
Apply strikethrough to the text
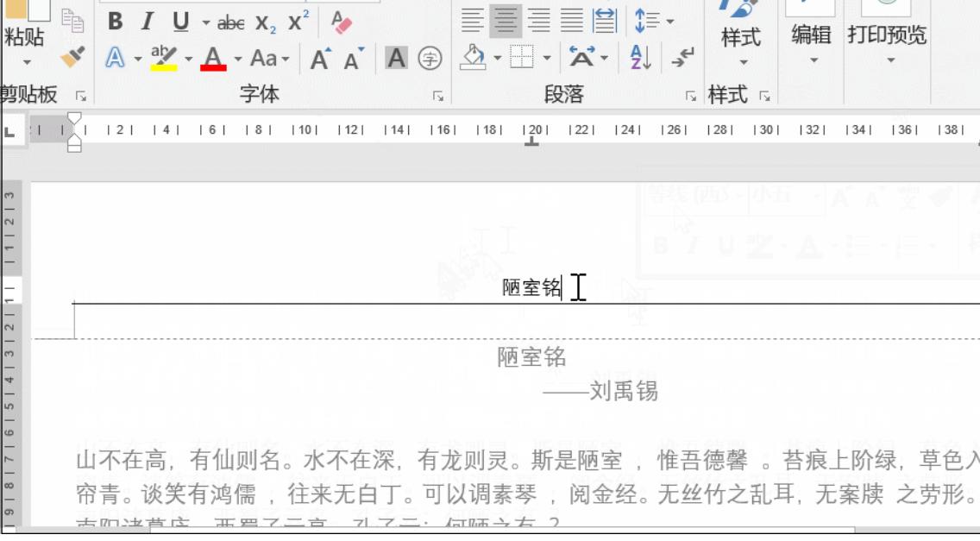point(230,22)
